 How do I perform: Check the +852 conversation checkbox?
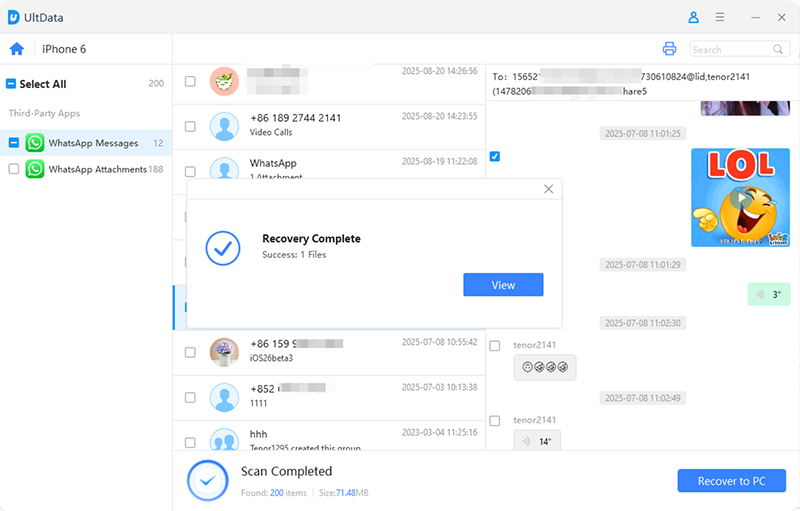(x=190, y=397)
